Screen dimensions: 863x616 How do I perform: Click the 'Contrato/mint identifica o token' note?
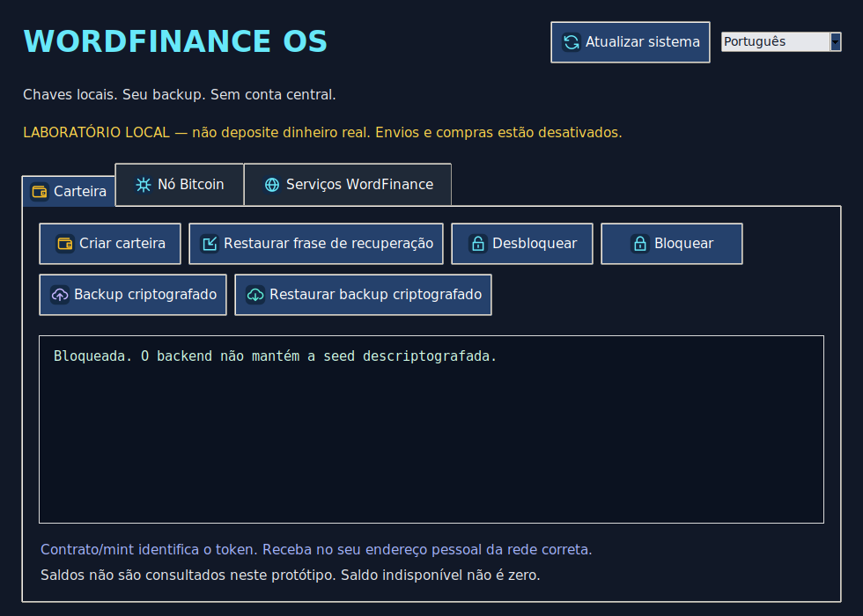click(x=316, y=550)
